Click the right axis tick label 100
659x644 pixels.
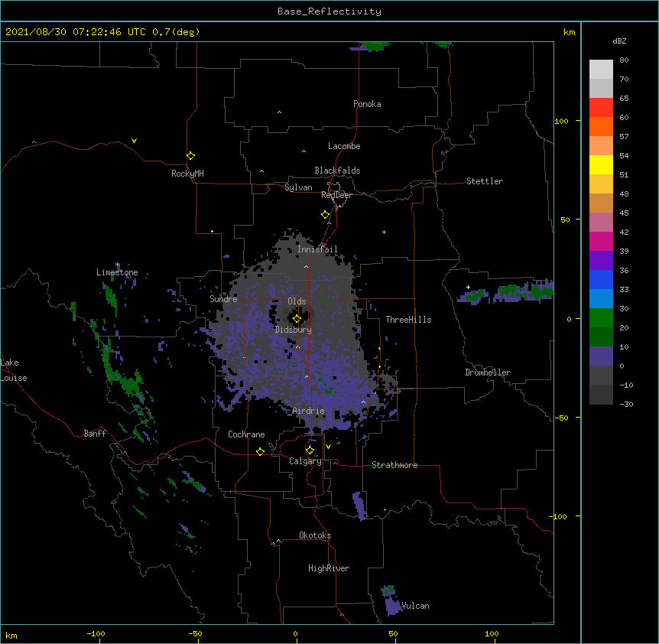coord(561,121)
